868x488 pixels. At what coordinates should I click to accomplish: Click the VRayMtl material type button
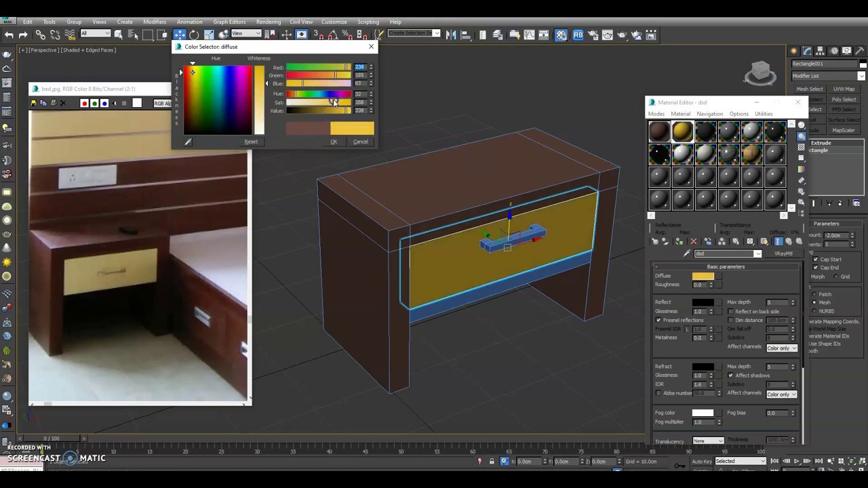click(x=784, y=253)
